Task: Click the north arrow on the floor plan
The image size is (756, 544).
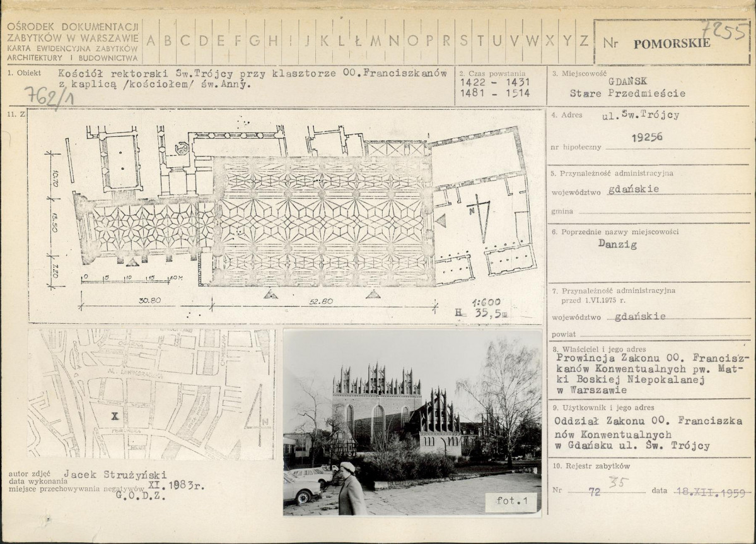Action: tap(481, 216)
